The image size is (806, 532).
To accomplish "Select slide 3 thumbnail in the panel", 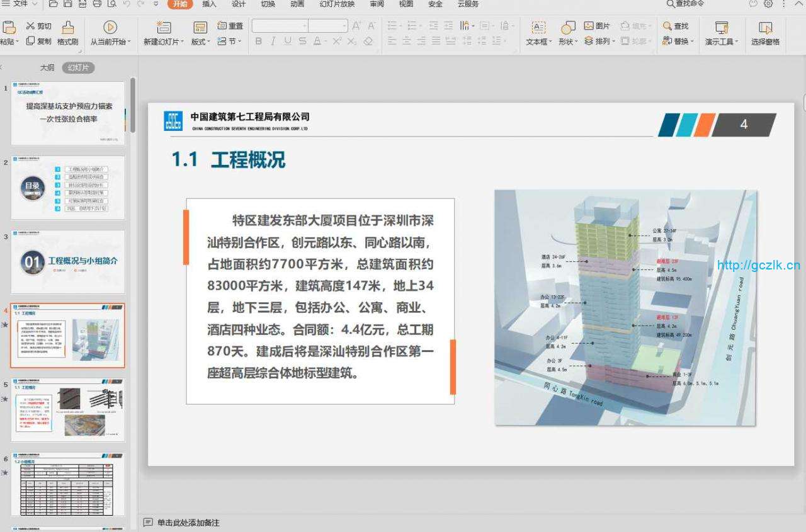I will point(68,261).
